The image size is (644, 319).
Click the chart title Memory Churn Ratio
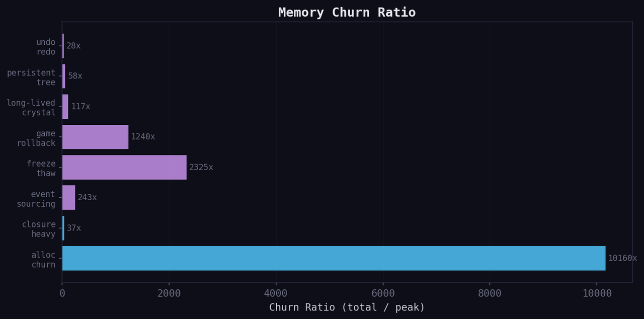point(347,12)
